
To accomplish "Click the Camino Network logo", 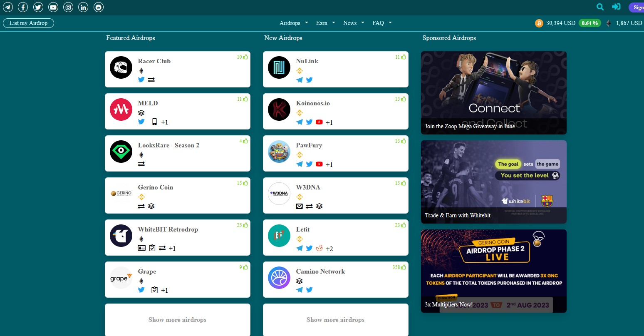I will pos(279,278).
